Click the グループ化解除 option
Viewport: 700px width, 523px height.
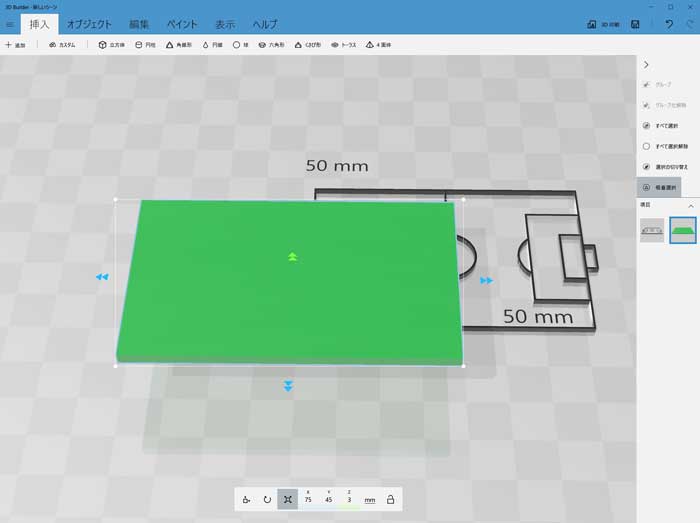click(x=664, y=105)
